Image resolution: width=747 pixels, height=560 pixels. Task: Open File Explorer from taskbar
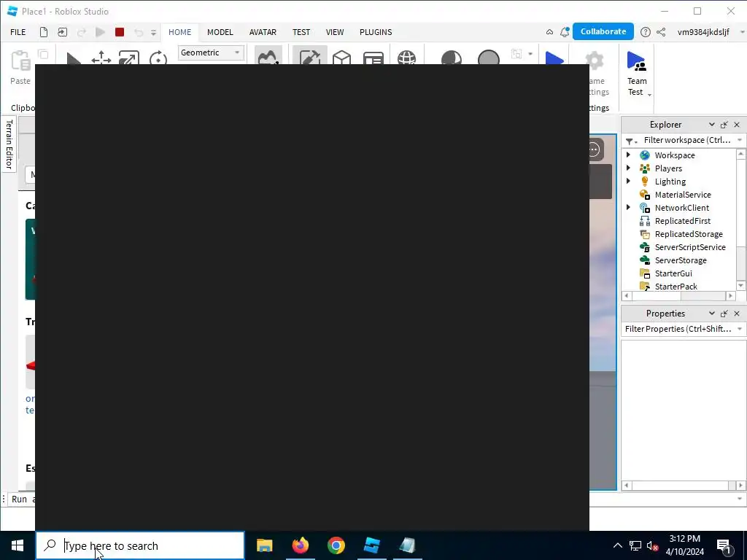(x=264, y=545)
